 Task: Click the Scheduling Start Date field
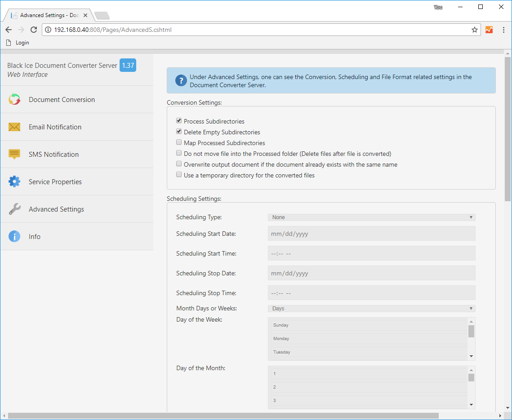371,233
